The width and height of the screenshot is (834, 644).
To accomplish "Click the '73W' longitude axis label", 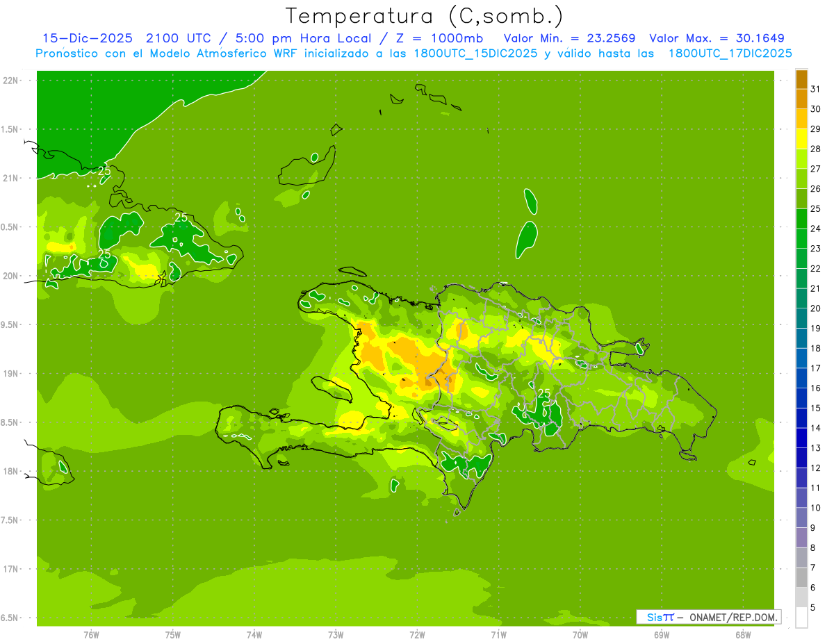I will pyautogui.click(x=335, y=634).
